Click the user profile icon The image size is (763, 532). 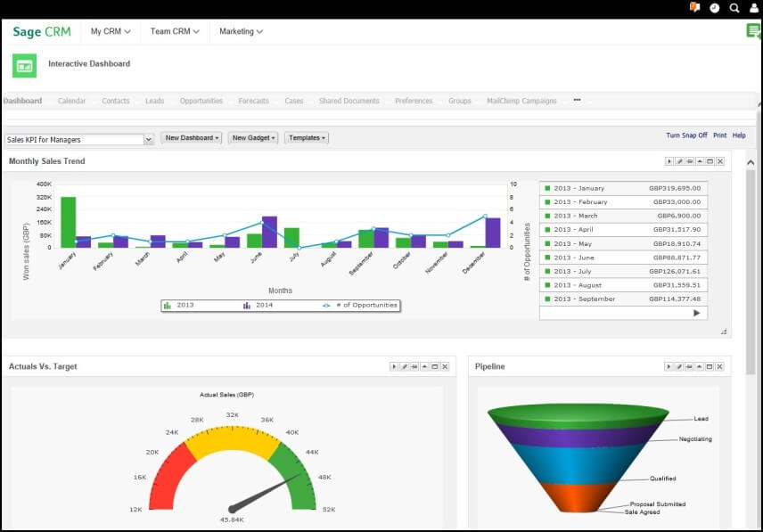754,8
